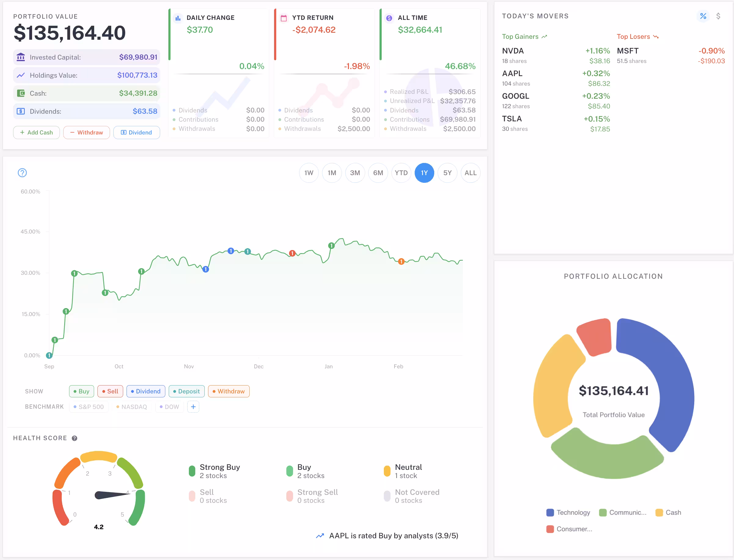The height and width of the screenshot is (560, 734).
Task: Click the Holdings Value trend icon
Action: point(21,75)
